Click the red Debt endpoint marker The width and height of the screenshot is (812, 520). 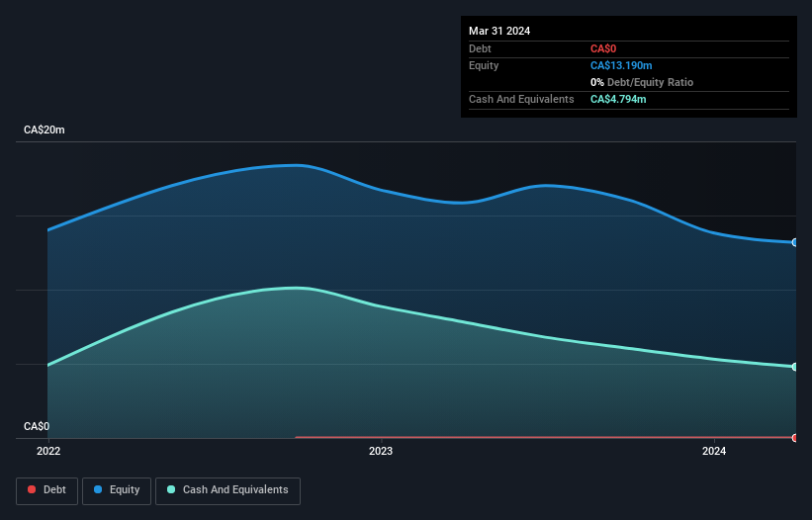795,438
